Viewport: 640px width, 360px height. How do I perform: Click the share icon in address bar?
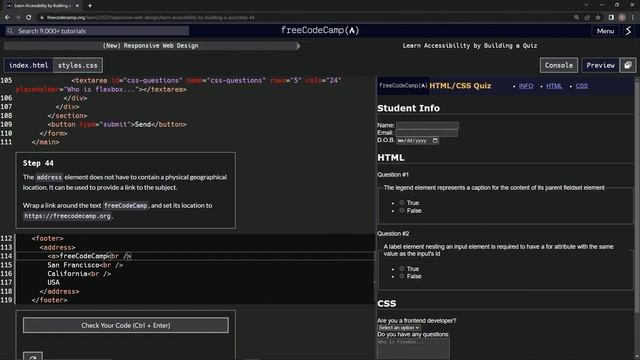pyautogui.click(x=587, y=18)
